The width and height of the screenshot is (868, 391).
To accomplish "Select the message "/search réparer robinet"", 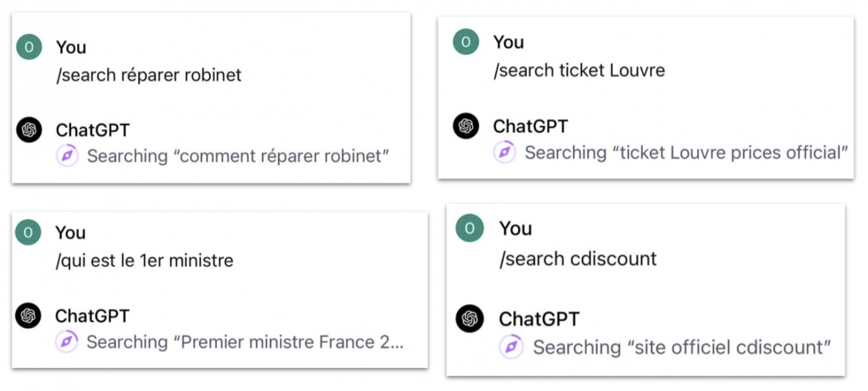I will click(x=149, y=75).
